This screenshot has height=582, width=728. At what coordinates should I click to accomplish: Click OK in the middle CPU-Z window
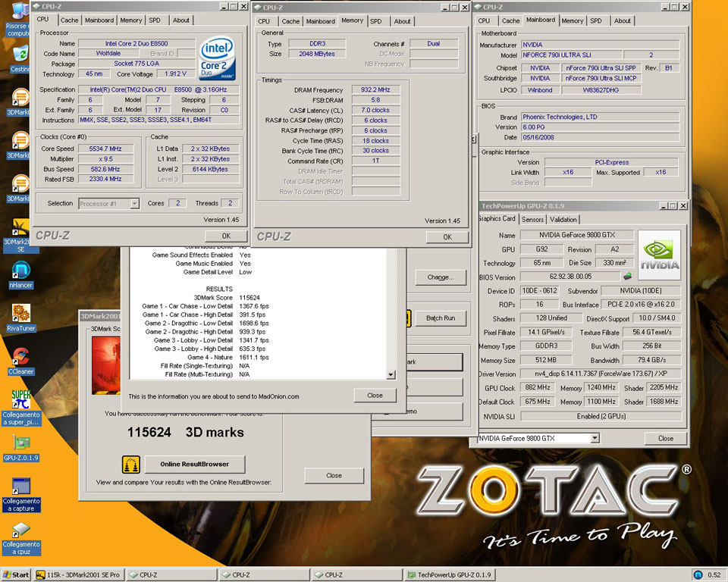447,236
